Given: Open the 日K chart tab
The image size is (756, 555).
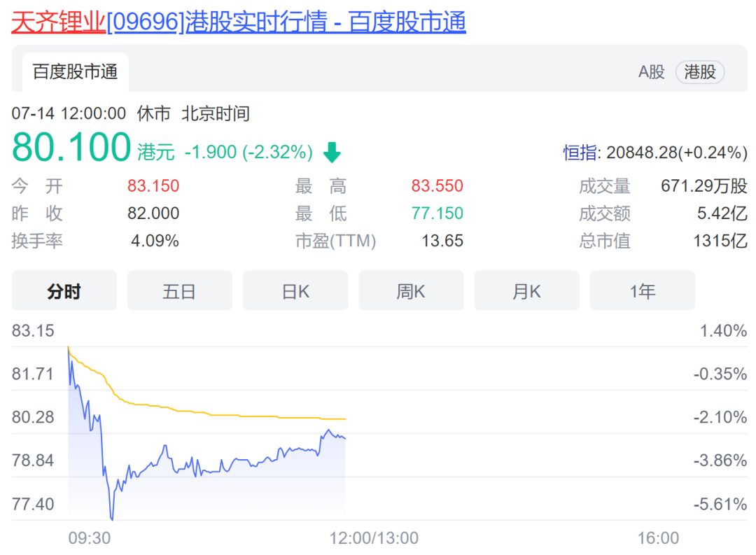Looking at the screenshot, I should [x=295, y=291].
